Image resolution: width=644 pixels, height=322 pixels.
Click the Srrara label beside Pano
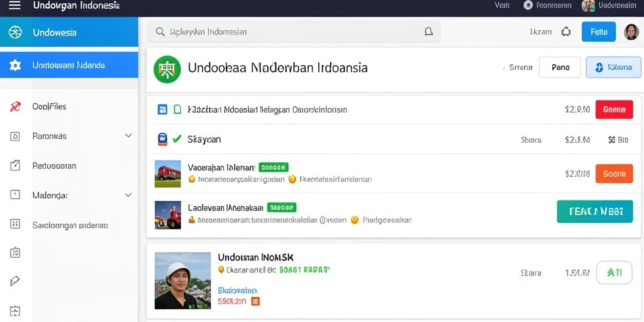[x=521, y=67]
